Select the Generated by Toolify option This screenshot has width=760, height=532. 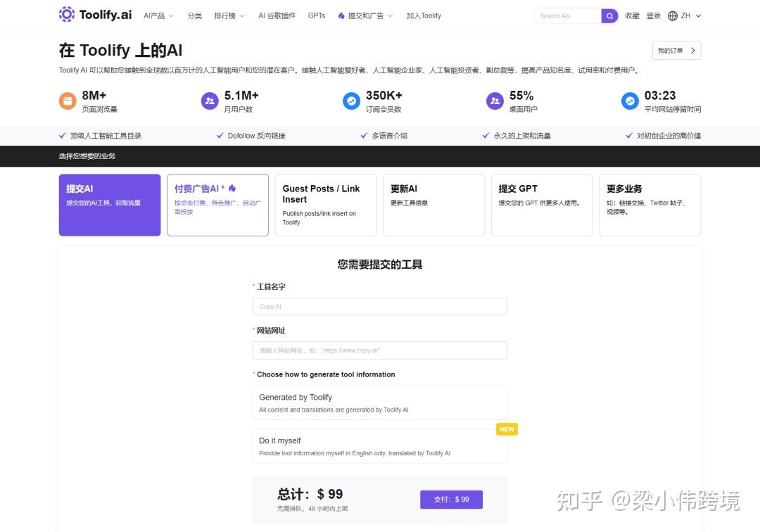(380, 402)
